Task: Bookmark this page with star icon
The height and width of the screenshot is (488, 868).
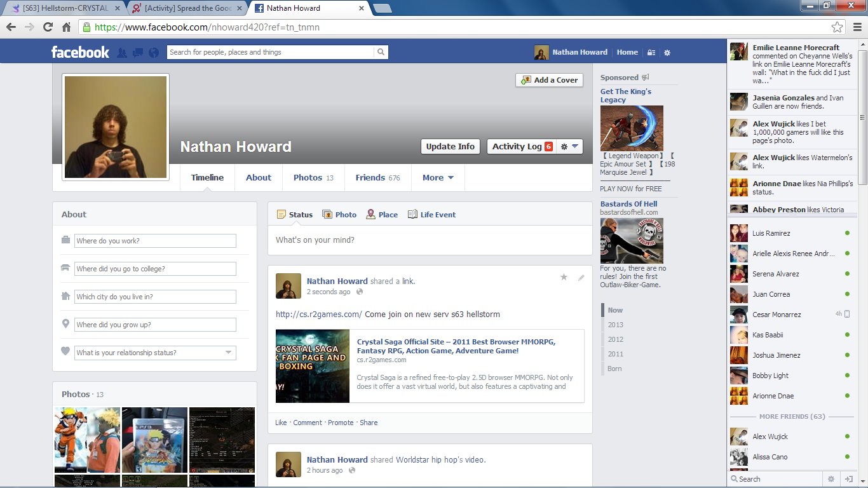Action: (837, 27)
